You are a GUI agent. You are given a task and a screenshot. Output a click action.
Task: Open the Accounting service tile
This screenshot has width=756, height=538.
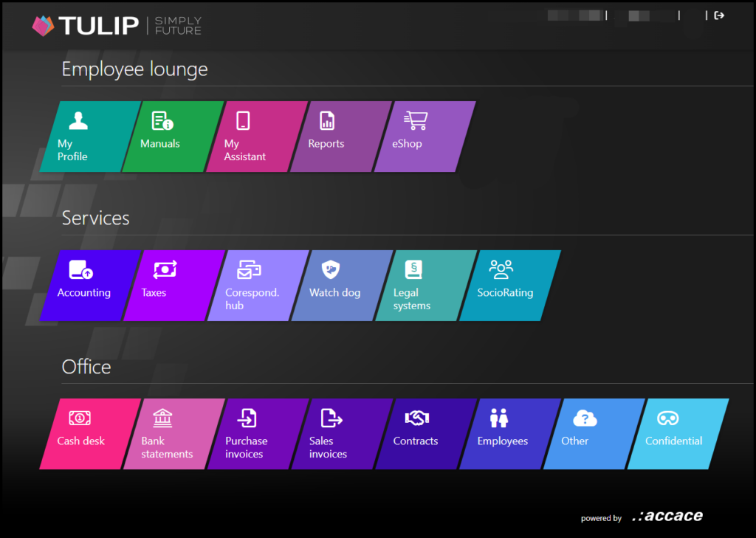pyautogui.click(x=89, y=286)
